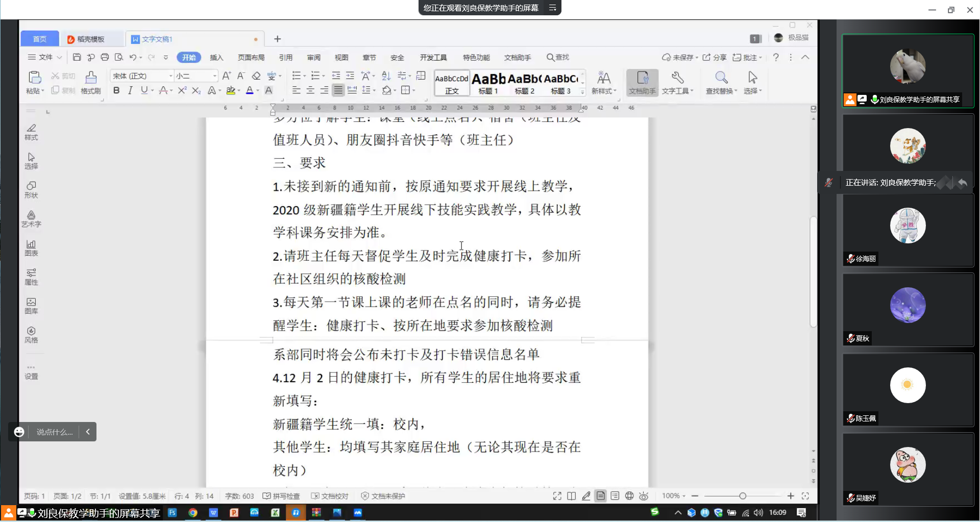Open the 新样式 new style tool
980x522 pixels.
(x=604, y=83)
